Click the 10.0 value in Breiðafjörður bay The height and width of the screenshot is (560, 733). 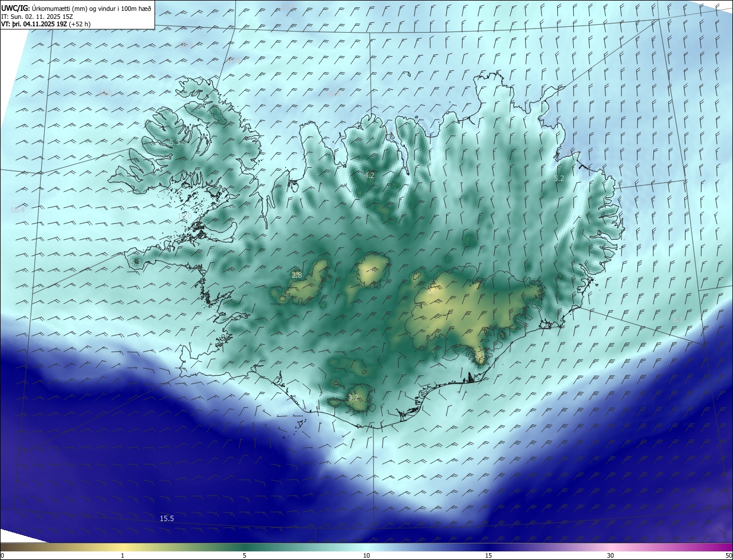pos(184,216)
